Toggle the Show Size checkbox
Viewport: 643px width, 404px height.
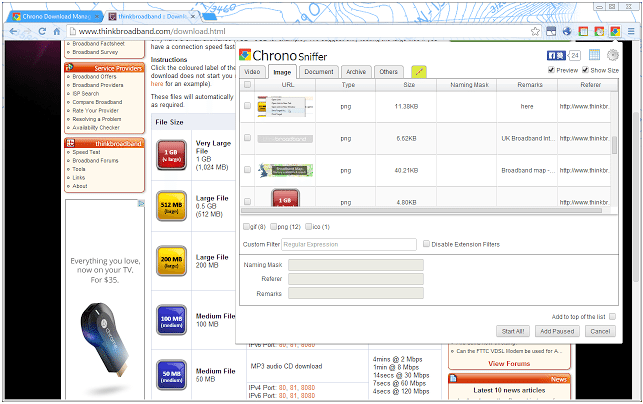586,70
